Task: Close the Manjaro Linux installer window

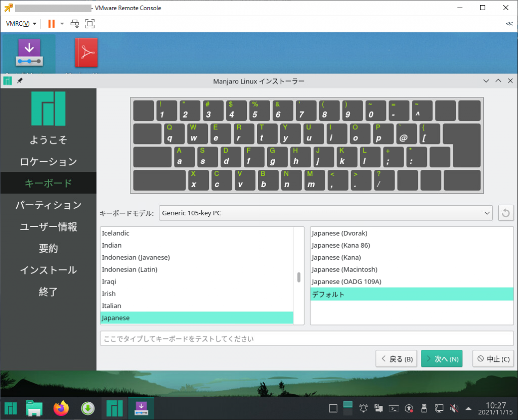Action: point(510,81)
